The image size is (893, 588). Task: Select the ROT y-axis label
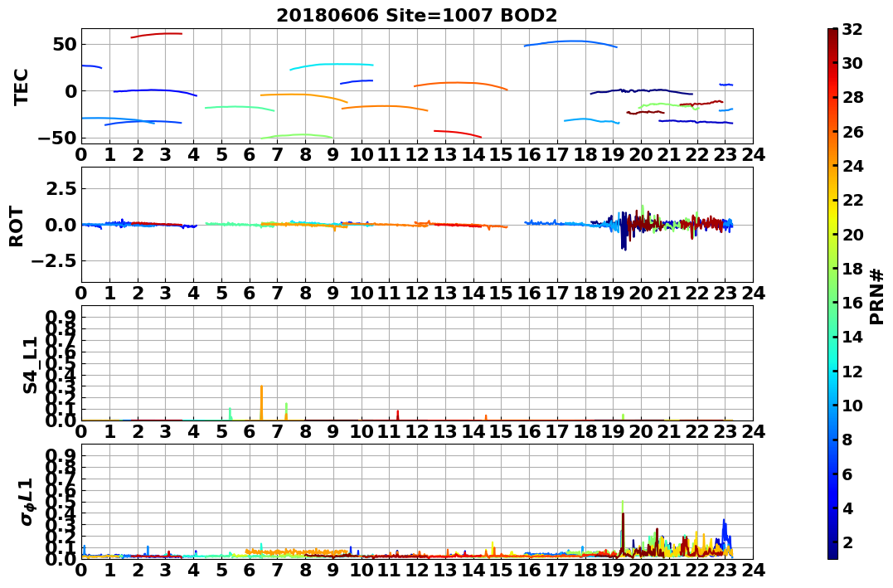(17, 226)
